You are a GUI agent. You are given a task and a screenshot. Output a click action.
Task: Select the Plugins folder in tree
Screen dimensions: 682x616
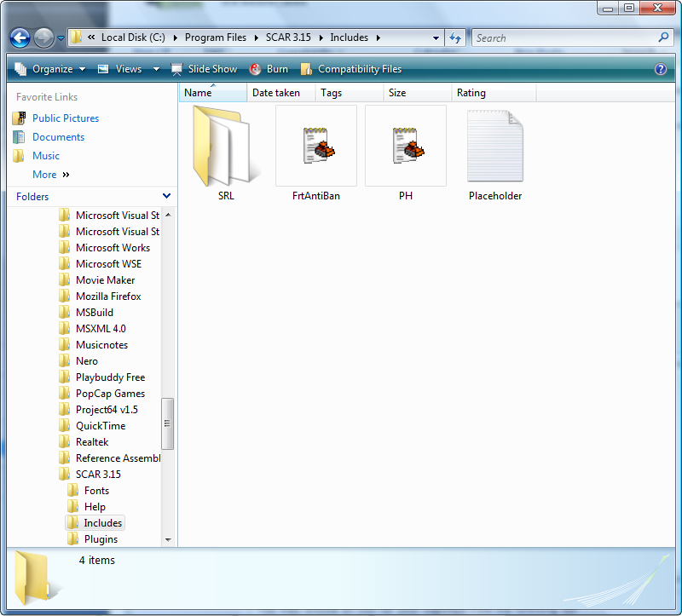[101, 539]
